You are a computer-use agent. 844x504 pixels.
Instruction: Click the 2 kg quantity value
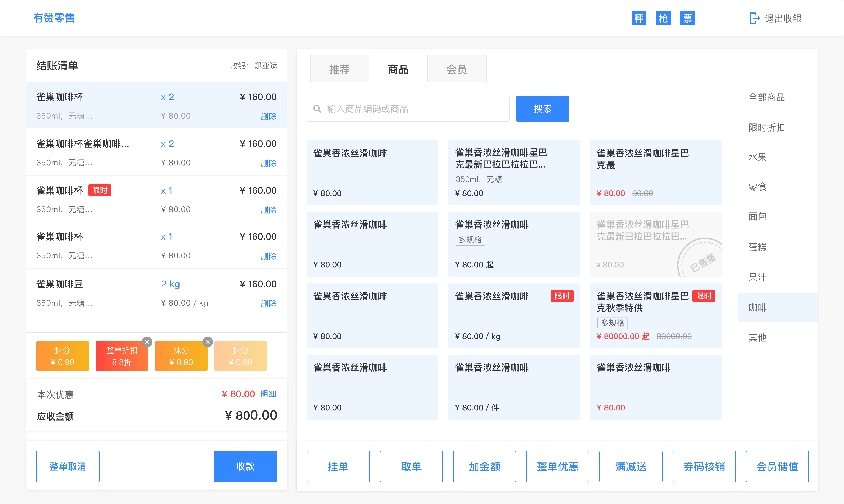tap(170, 284)
